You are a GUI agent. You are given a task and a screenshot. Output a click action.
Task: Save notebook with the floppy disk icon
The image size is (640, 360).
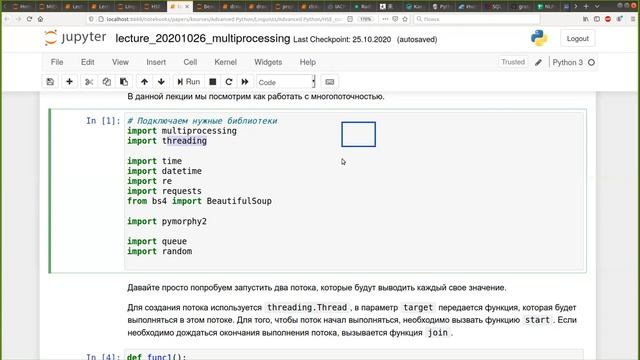click(x=50, y=82)
